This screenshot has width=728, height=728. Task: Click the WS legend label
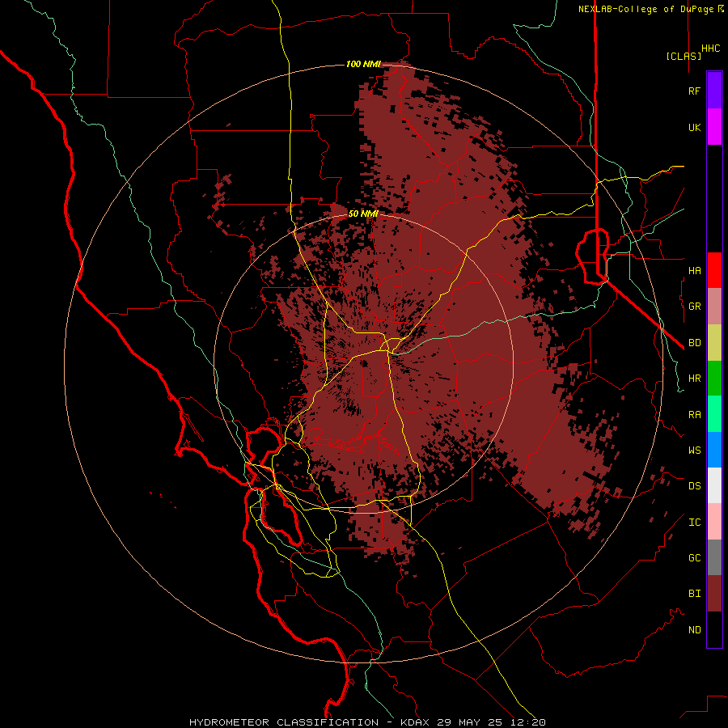(695, 450)
